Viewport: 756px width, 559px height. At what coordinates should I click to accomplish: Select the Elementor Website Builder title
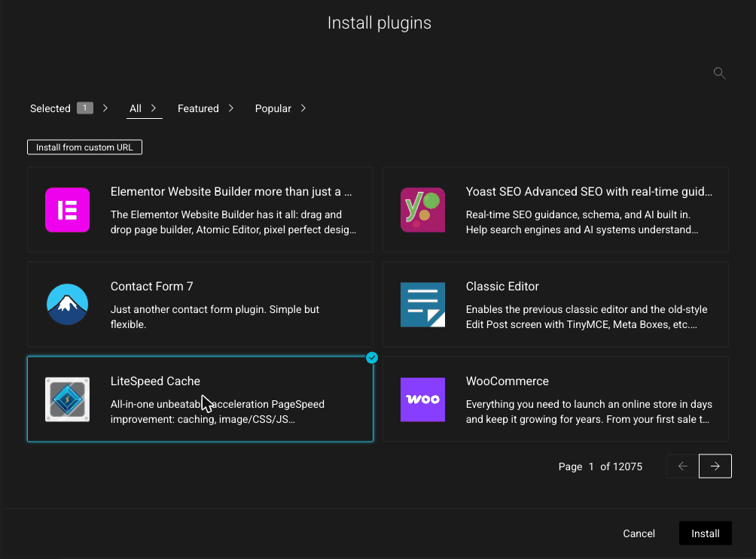[x=231, y=192]
